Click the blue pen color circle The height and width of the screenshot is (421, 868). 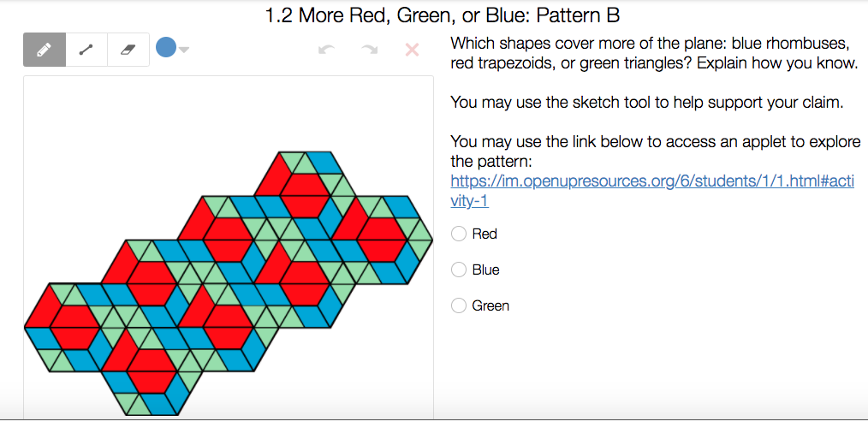pyautogui.click(x=166, y=48)
